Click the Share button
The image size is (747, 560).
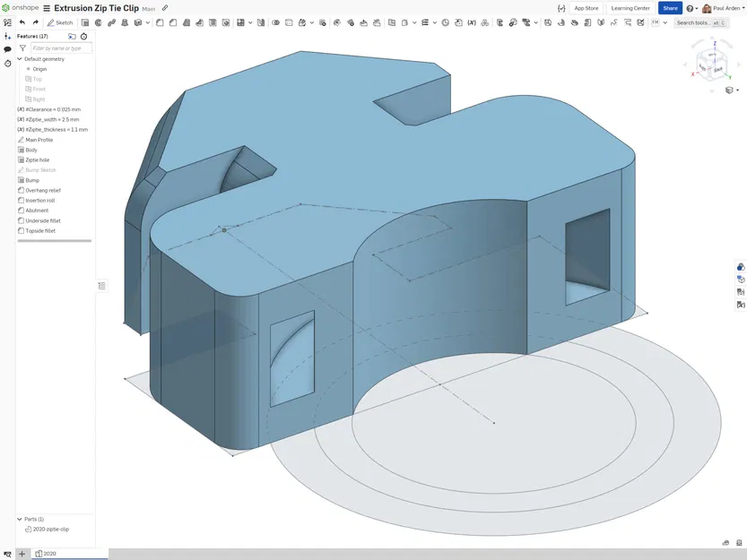[670, 8]
